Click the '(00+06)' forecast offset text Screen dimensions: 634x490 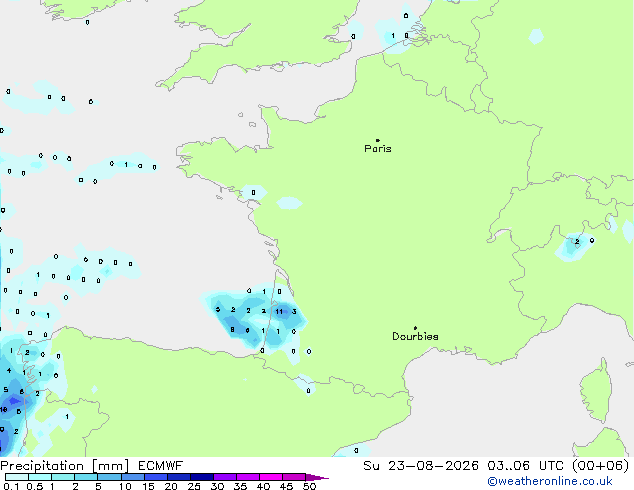[601, 466]
